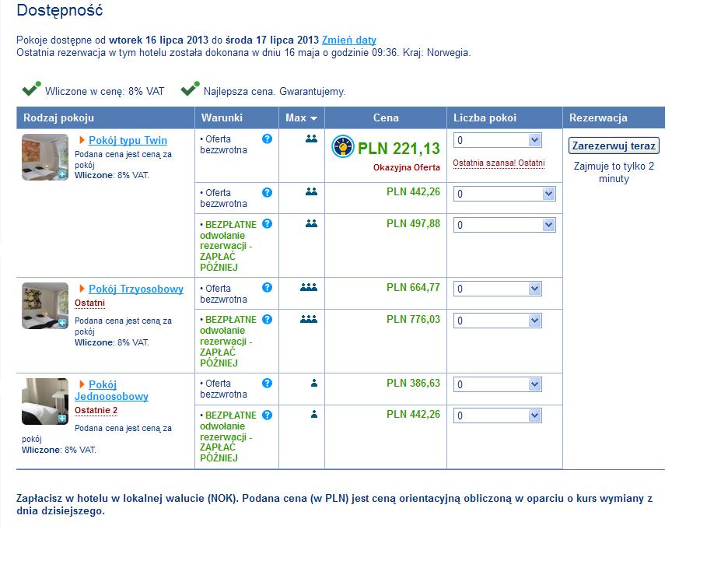Click the plus icon on the Trzyosobowy room photo
The height and width of the screenshot is (568, 728).
click(62, 323)
